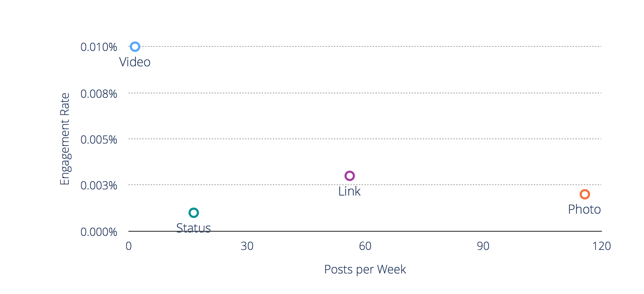Viewport: 644px width, 294px height.
Task: Click the blue Video data point marker
Action: point(135,46)
